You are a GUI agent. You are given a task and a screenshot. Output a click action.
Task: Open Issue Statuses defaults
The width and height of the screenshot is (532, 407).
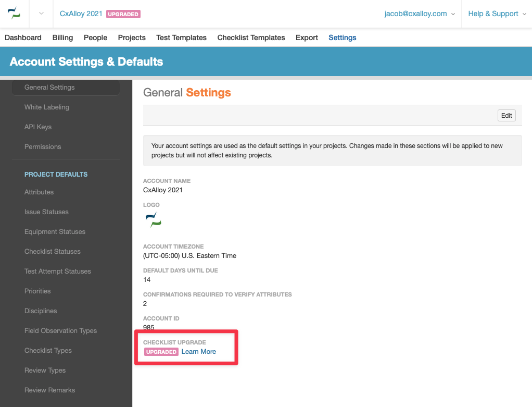click(46, 212)
